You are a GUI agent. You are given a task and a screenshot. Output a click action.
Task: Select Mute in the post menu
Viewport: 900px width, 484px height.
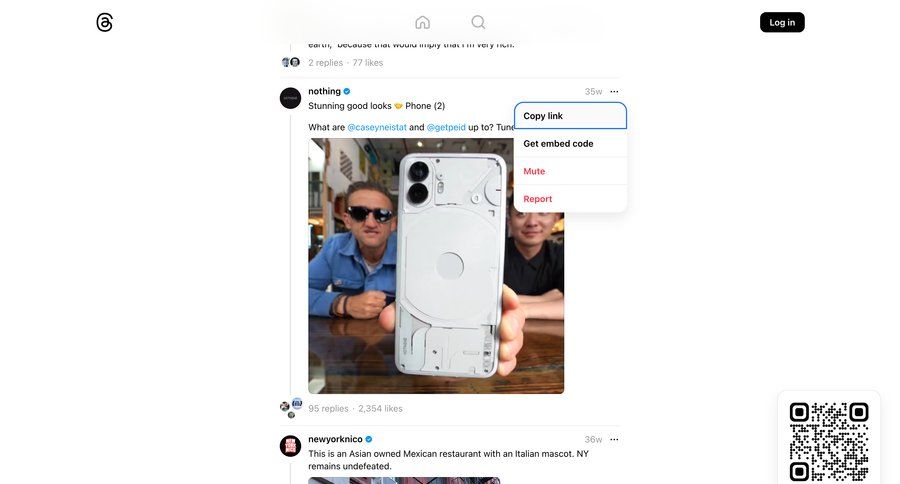click(x=570, y=171)
